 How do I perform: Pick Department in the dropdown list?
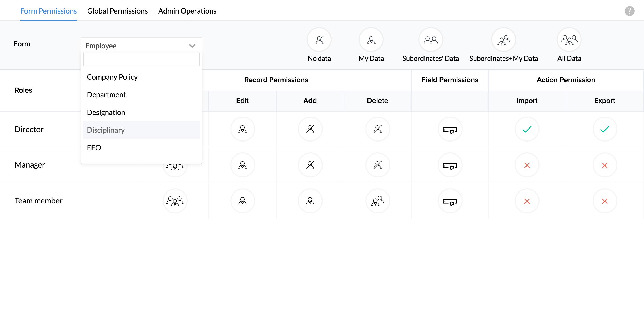point(106,95)
